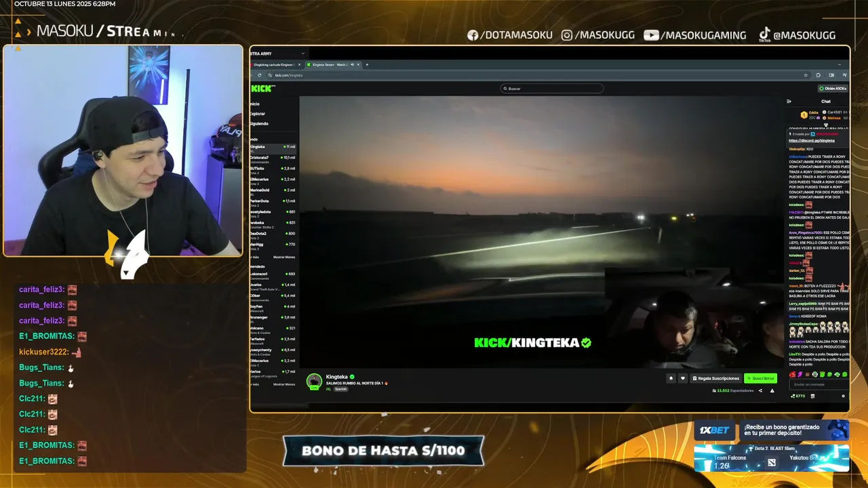Reload the kick.com page
The image size is (868, 488).
point(260,75)
